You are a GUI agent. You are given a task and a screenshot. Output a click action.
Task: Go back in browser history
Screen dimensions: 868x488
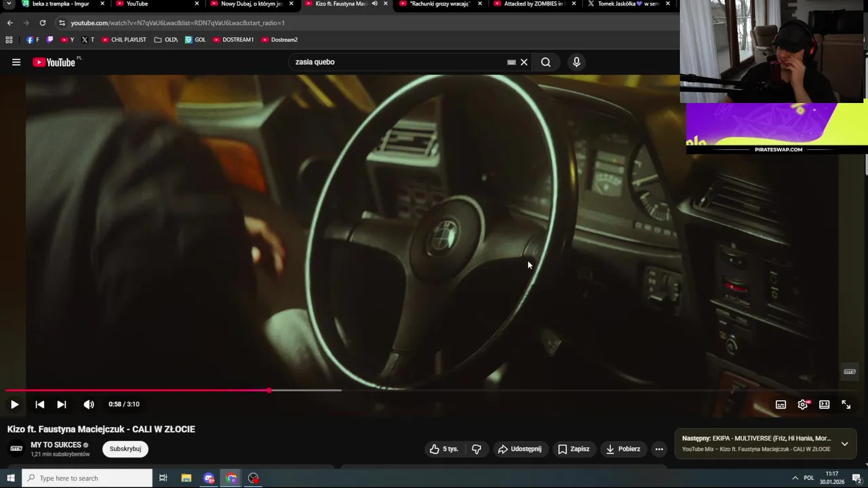[x=9, y=23]
